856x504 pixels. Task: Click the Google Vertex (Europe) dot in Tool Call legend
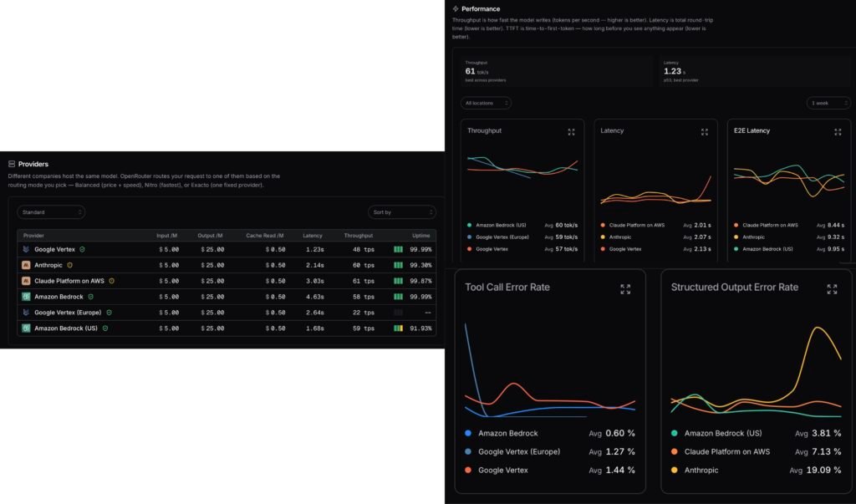[x=468, y=451]
